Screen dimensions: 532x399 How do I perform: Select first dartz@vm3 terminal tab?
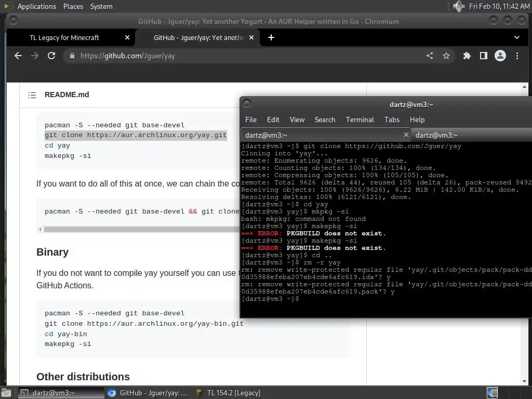tap(325, 135)
